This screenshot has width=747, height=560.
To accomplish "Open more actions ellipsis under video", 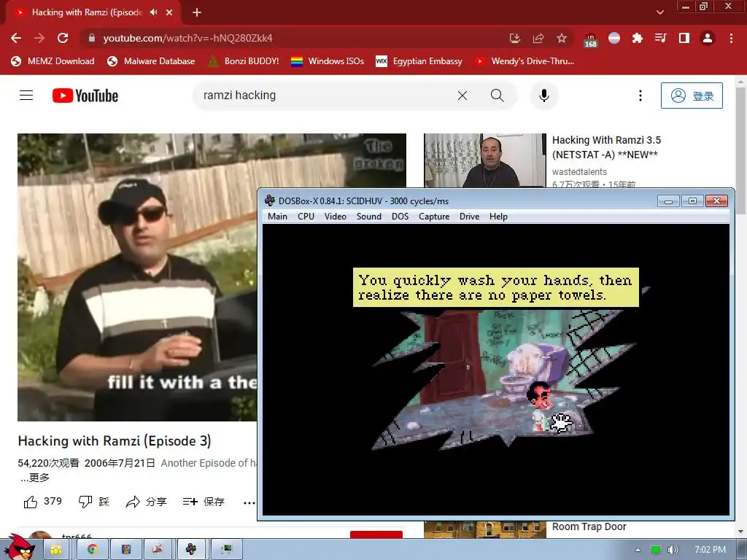I will pyautogui.click(x=249, y=502).
